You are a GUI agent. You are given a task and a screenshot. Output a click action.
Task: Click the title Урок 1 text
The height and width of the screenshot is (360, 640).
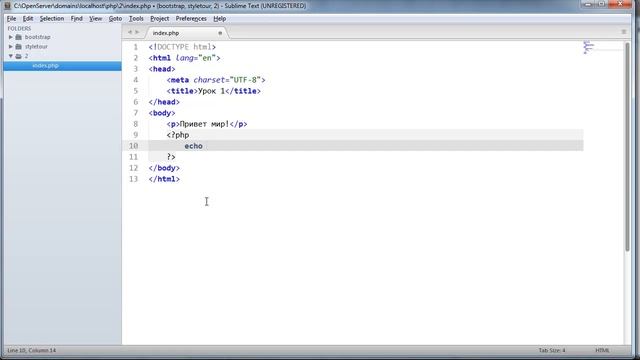point(211,91)
